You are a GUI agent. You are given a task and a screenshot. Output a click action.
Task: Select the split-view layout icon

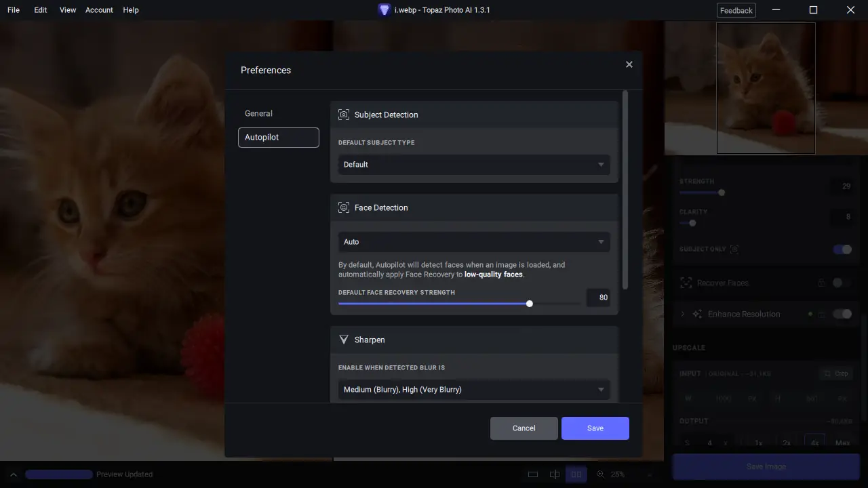[x=555, y=474]
